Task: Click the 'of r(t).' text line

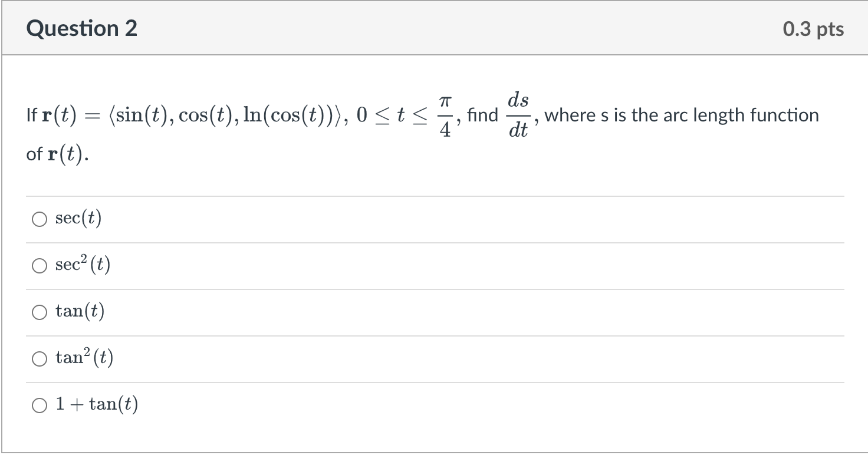Action: click(58, 154)
